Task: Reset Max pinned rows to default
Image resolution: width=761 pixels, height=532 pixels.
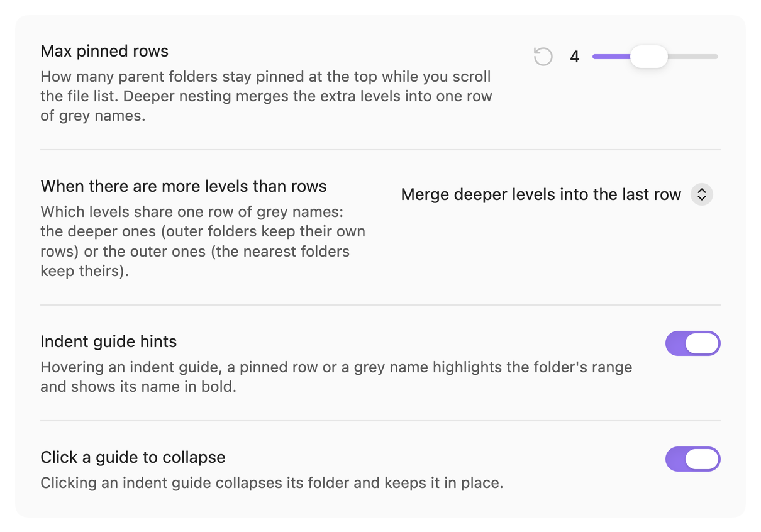Action: tap(543, 57)
